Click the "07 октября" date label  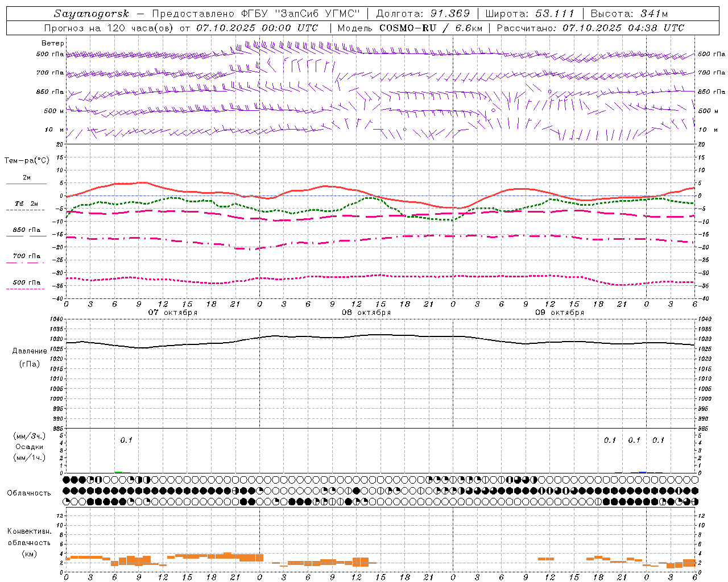point(173,313)
